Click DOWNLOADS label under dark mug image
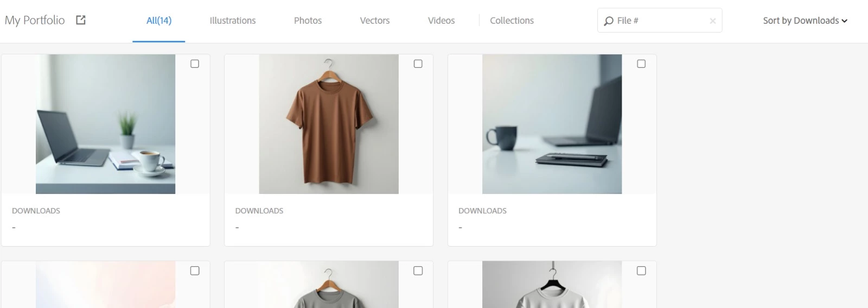 482,211
